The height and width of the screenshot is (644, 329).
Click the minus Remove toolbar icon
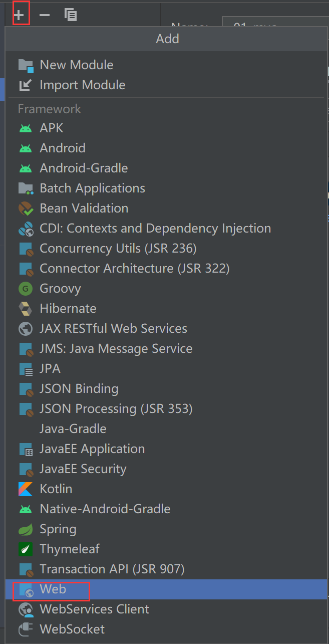[x=45, y=15]
